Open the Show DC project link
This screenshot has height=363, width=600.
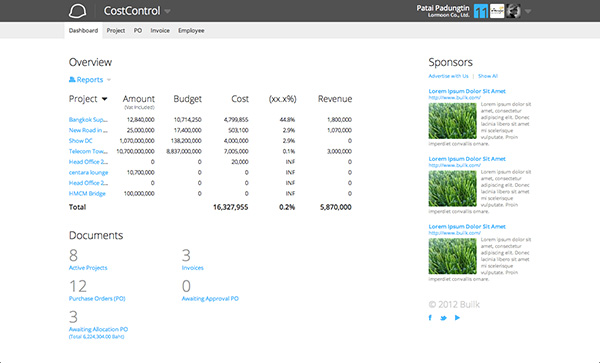(80, 141)
